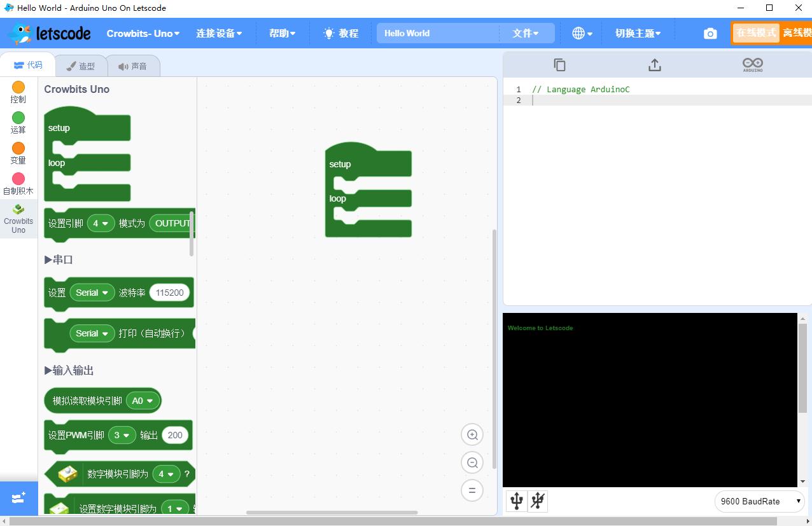Click the app icon in title bar

coord(9,8)
